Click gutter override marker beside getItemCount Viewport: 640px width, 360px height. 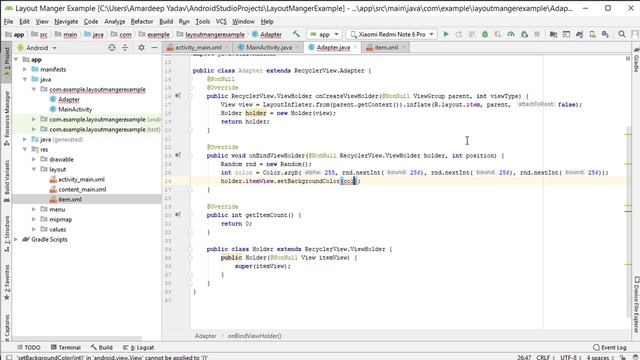tap(178, 215)
